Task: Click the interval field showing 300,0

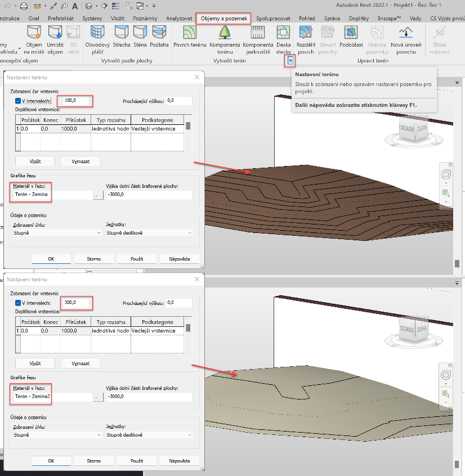Action: point(76,302)
